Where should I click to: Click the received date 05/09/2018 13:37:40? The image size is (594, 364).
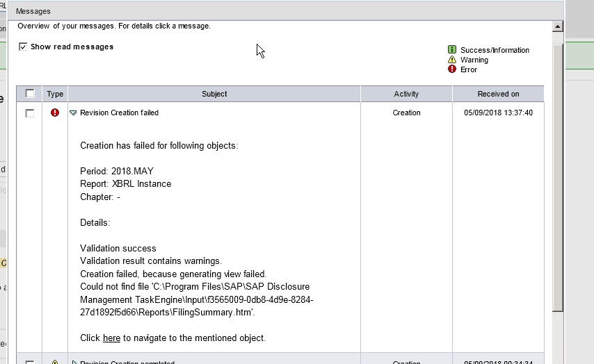click(x=498, y=113)
